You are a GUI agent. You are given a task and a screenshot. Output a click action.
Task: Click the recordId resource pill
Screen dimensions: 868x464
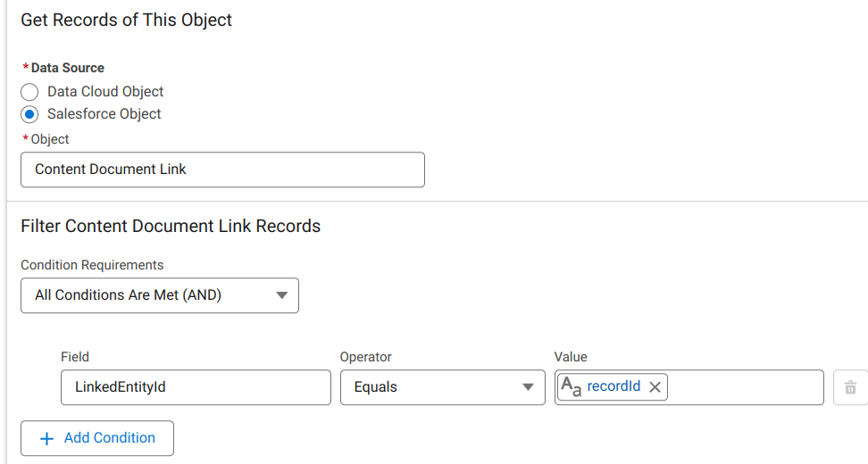tap(613, 387)
